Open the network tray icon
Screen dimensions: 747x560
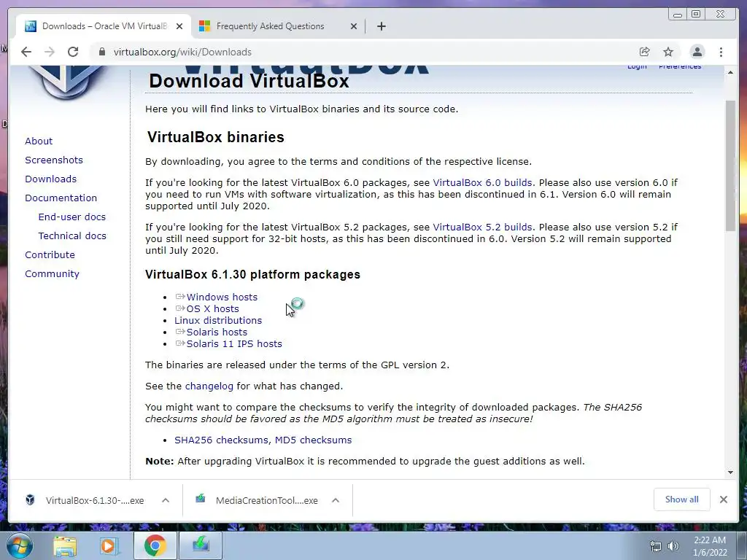pyautogui.click(x=656, y=546)
